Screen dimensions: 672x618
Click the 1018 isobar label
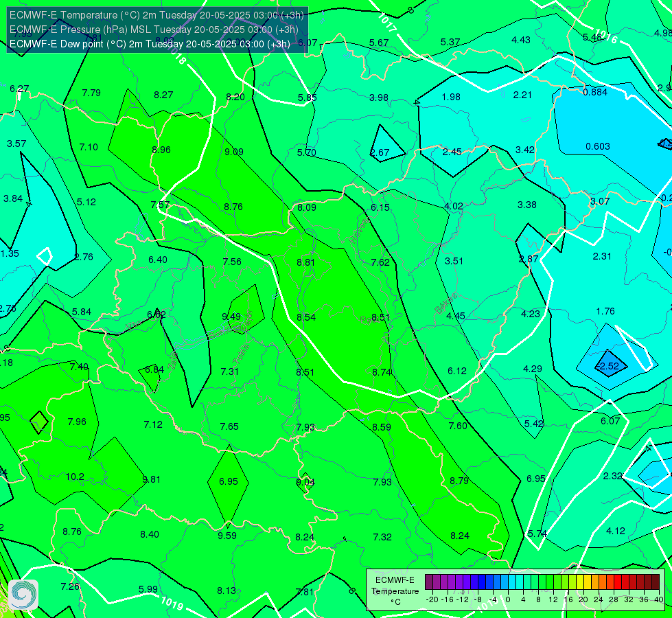tap(177, 56)
